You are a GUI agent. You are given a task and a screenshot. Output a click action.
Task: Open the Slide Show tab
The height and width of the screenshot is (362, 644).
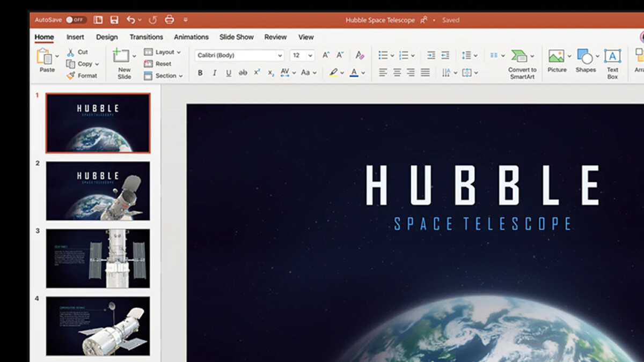click(236, 37)
